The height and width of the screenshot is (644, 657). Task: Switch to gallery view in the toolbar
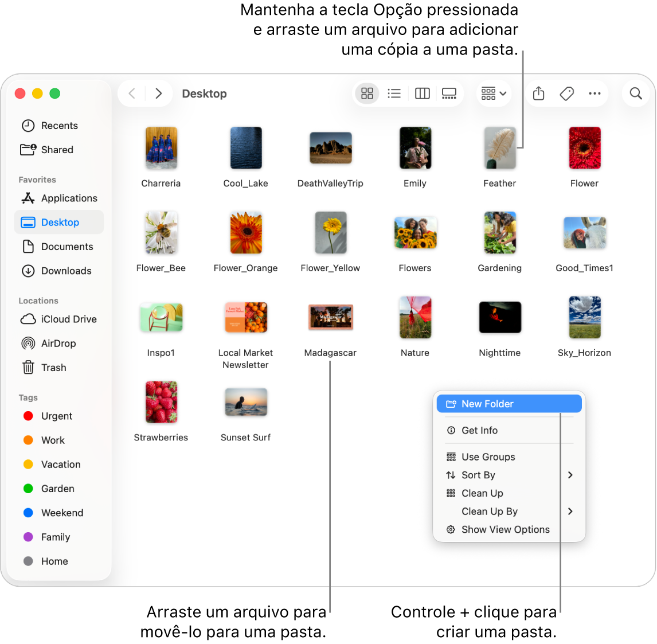(449, 93)
